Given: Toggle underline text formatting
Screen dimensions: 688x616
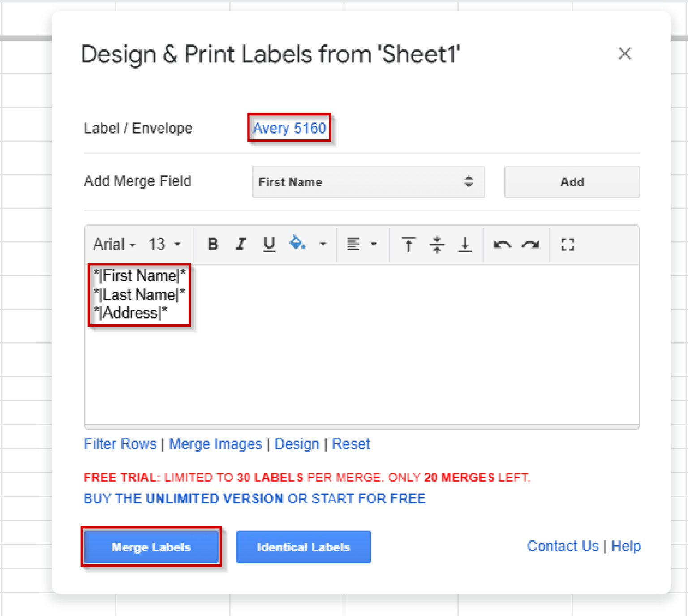Looking at the screenshot, I should coord(269,244).
